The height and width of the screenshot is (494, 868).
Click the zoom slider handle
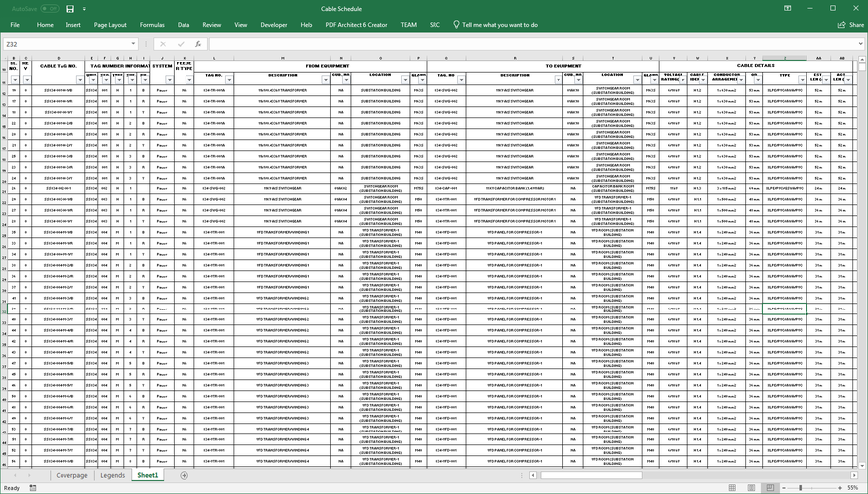tap(800, 488)
